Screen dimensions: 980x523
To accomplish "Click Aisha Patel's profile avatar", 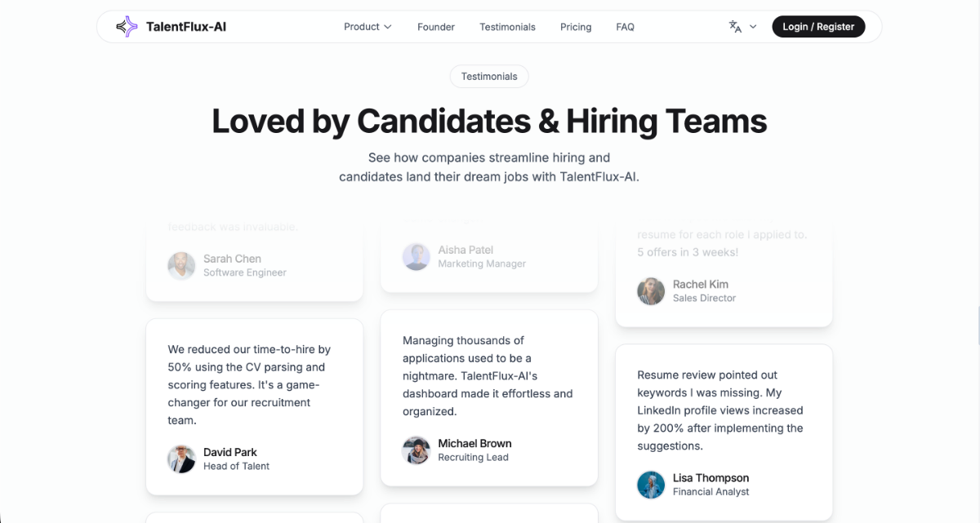I will pyautogui.click(x=416, y=257).
